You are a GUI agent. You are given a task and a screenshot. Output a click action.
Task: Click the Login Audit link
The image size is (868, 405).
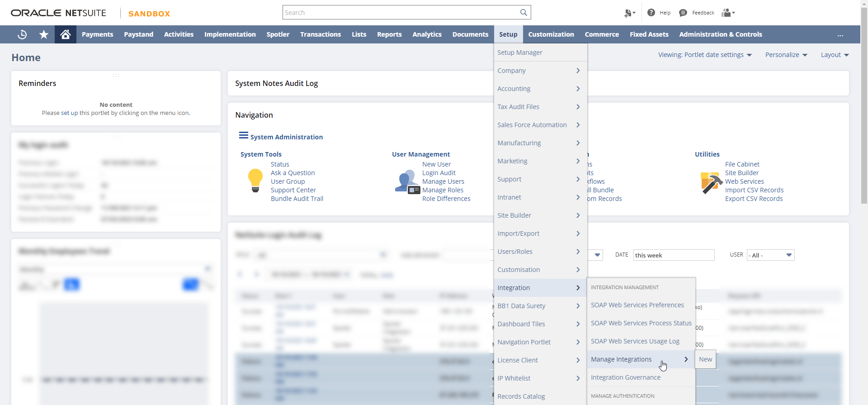pos(439,173)
